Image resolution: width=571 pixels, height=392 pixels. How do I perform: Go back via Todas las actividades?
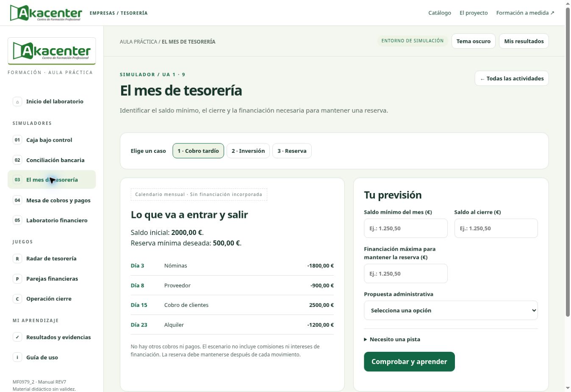(512, 78)
